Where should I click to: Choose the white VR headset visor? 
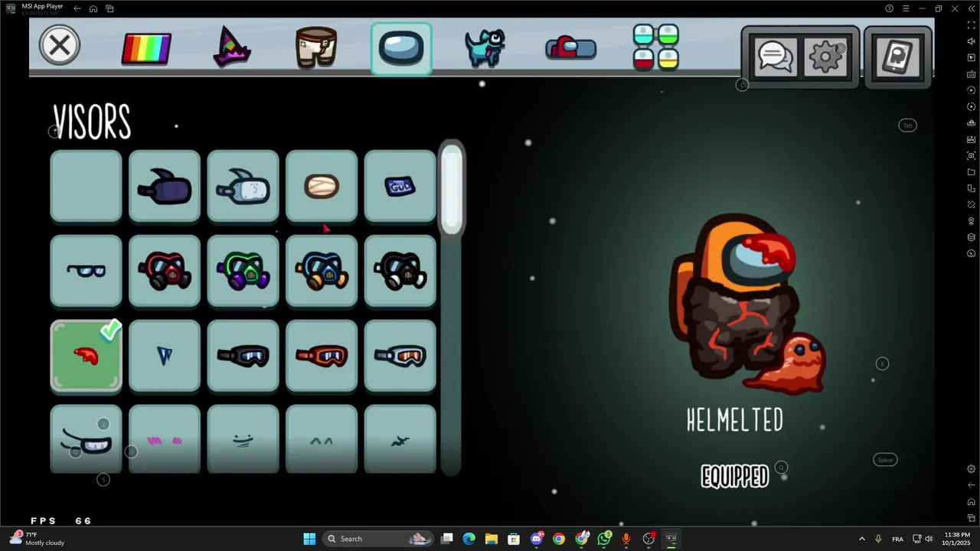(243, 187)
